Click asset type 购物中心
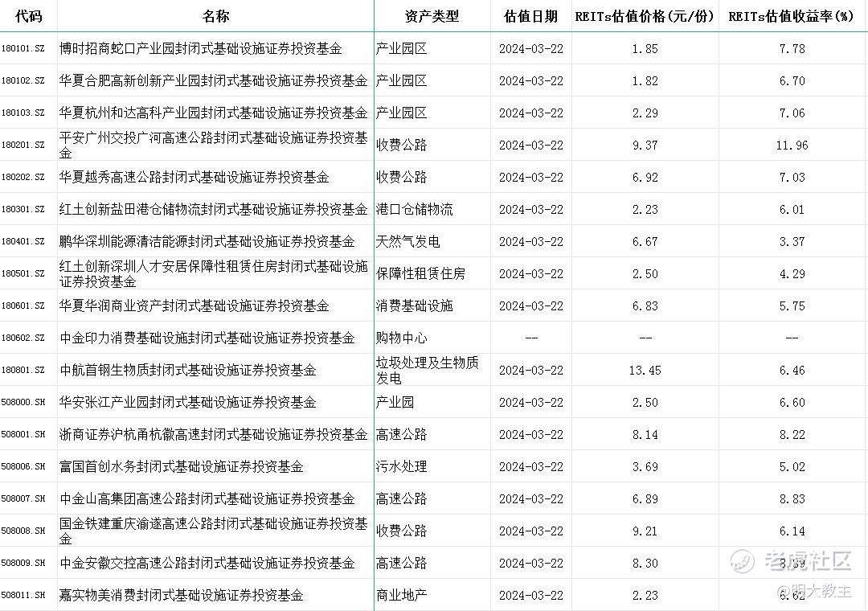This screenshot has width=868, height=611. [x=401, y=338]
